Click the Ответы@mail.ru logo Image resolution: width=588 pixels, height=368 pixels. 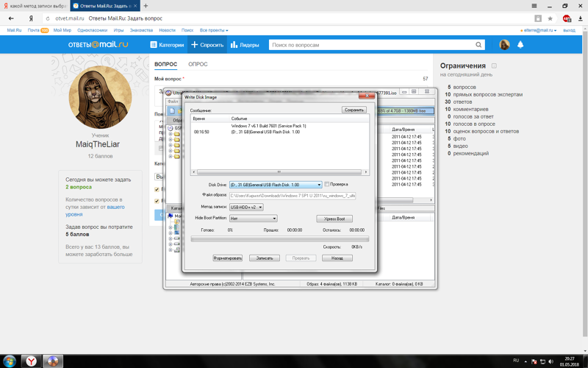(98, 44)
